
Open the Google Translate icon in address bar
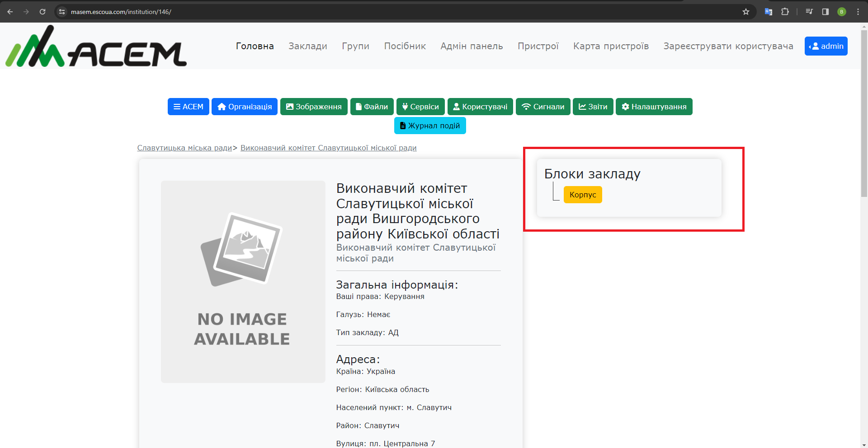click(x=769, y=12)
